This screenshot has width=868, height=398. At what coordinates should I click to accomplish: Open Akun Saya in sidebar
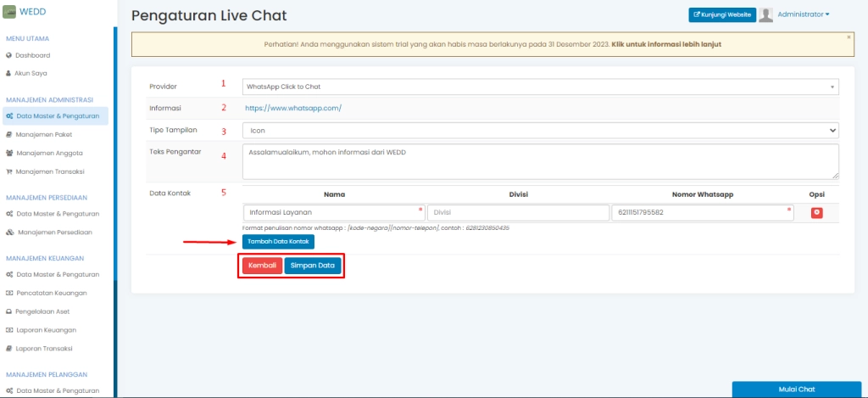point(31,73)
